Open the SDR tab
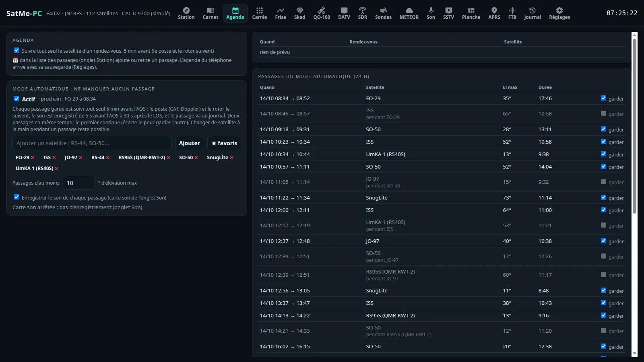The image size is (644, 362). click(x=362, y=13)
